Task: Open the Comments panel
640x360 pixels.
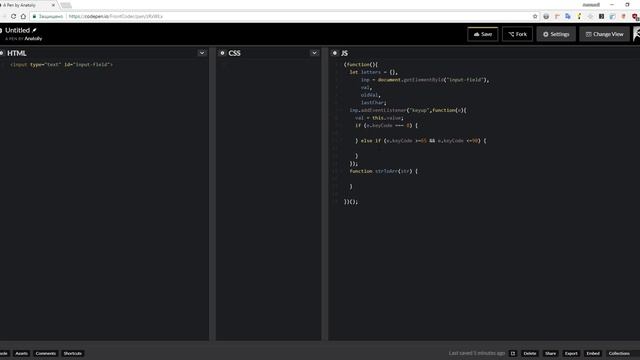Action: 46,353
